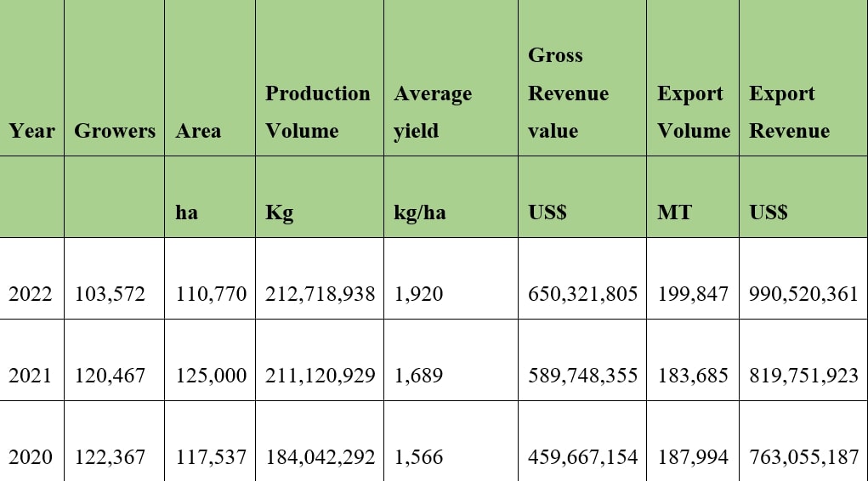Image resolution: width=868 pixels, height=481 pixels.
Task: Click area value 110,770
Action: pyautogui.click(x=211, y=294)
